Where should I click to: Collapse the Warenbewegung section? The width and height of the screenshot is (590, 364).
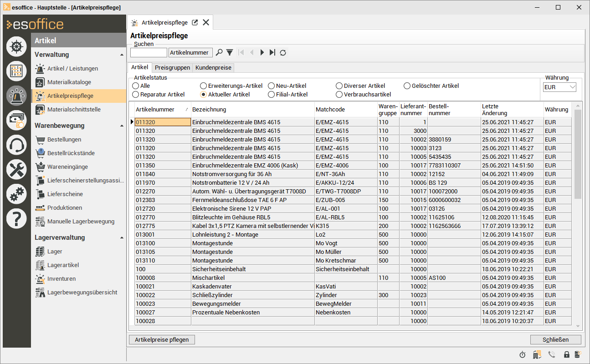point(121,126)
